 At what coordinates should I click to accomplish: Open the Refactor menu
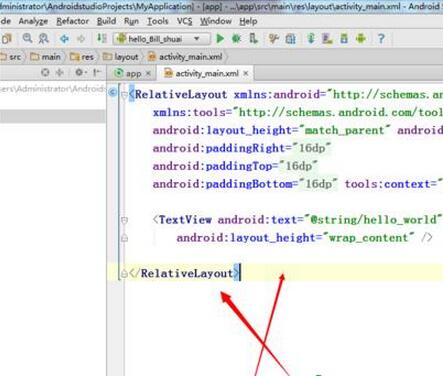point(72,21)
